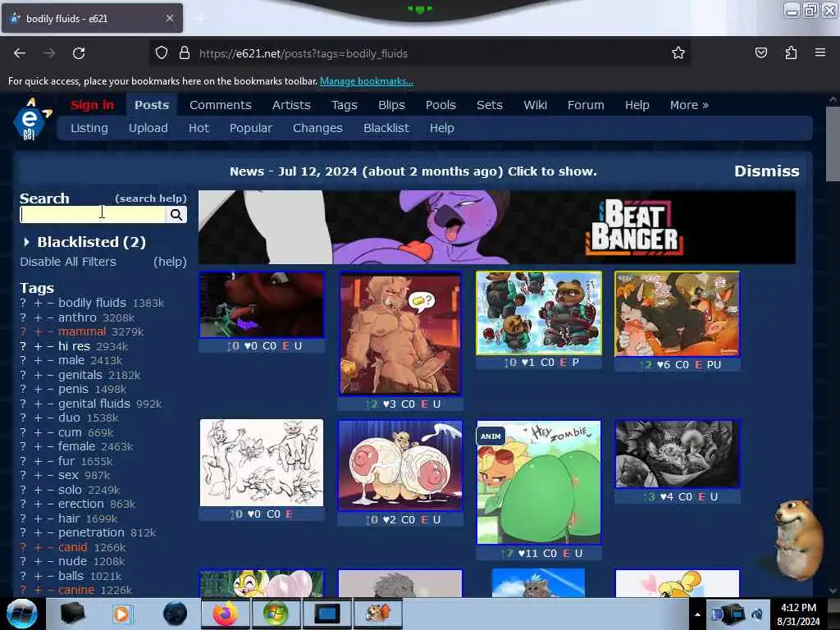
Task: Open the Comments navigation item
Action: coord(220,105)
